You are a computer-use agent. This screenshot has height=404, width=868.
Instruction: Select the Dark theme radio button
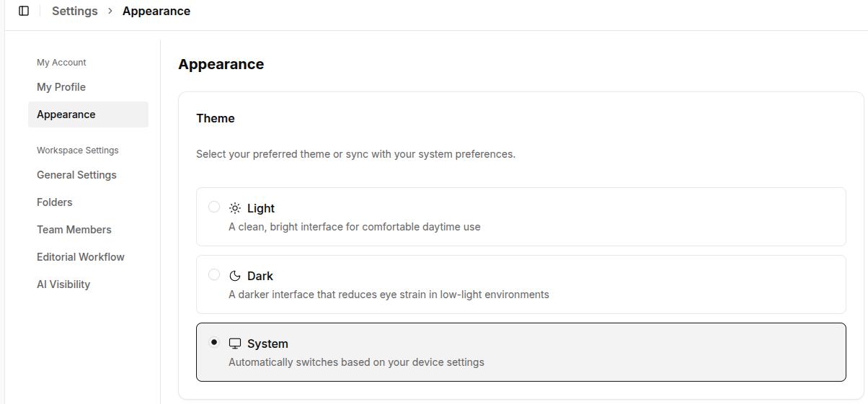pyautogui.click(x=214, y=274)
